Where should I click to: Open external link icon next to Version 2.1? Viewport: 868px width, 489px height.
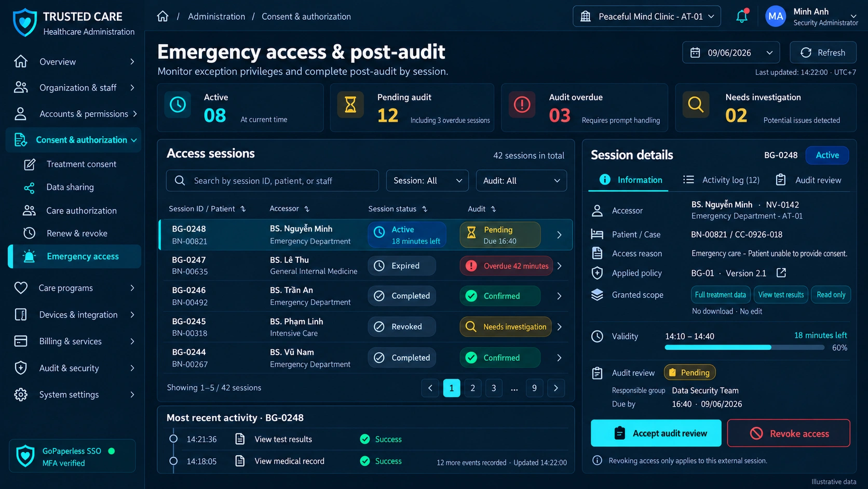coord(781,273)
